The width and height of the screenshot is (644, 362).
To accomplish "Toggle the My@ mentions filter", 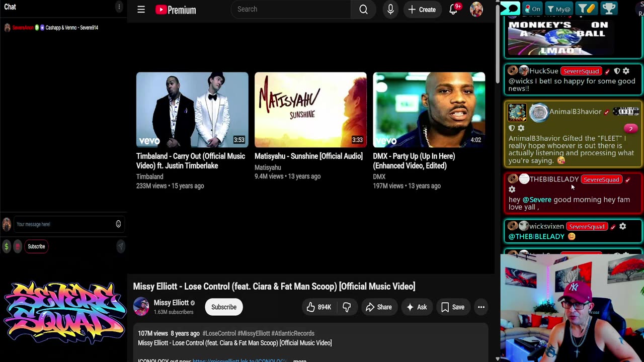I will click(x=559, y=9).
